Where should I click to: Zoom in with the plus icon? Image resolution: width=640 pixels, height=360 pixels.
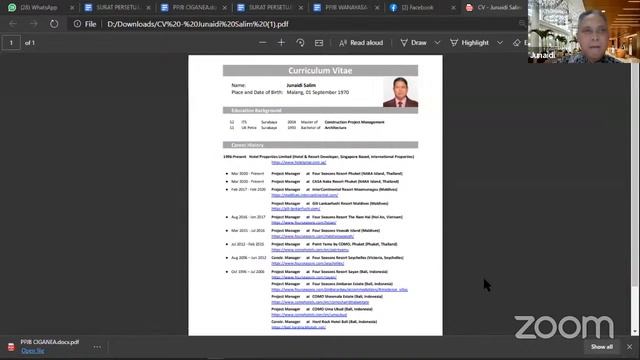[x=281, y=42]
